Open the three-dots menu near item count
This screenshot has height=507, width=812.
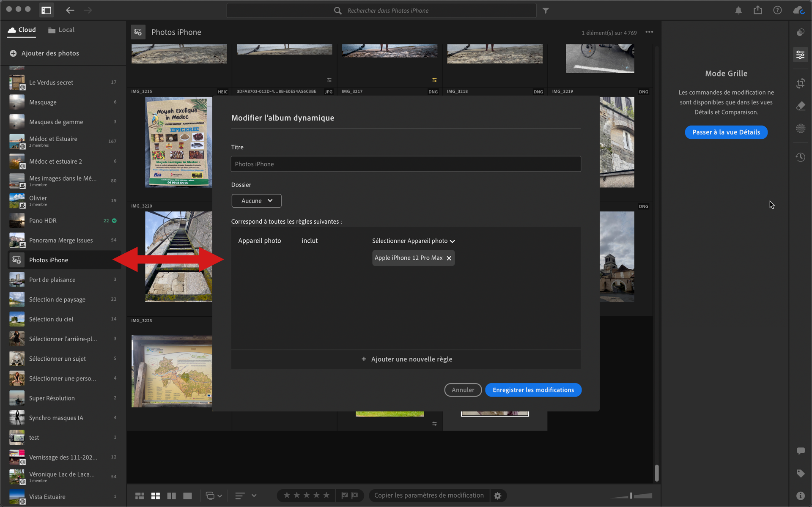pos(649,32)
